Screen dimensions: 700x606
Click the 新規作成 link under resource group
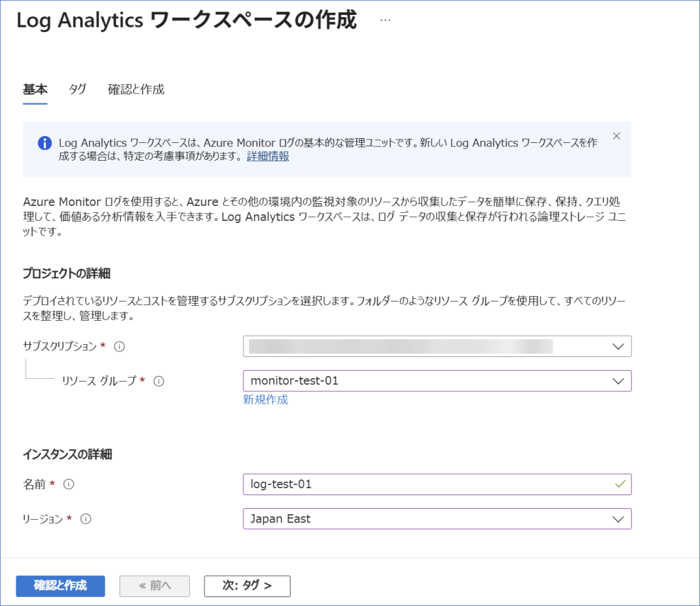(265, 400)
